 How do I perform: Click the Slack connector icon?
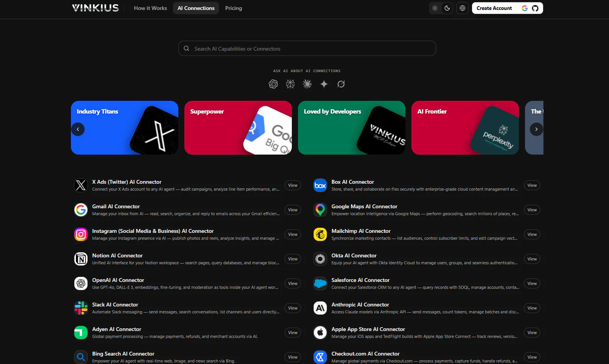coord(81,308)
